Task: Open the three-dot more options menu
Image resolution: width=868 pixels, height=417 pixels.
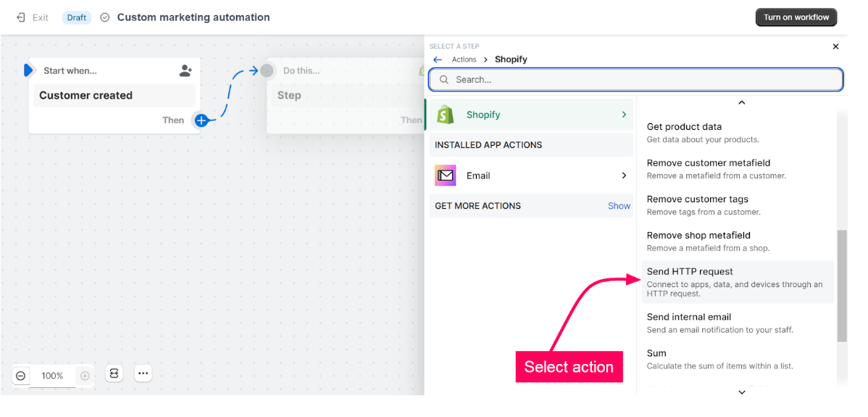Action: click(x=143, y=373)
